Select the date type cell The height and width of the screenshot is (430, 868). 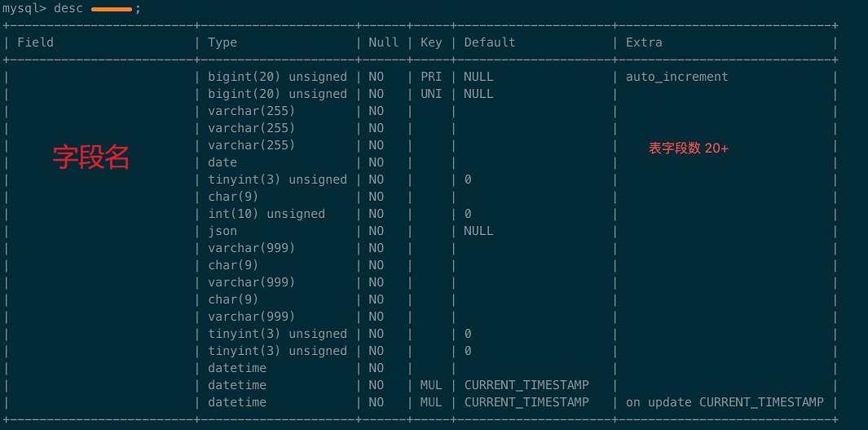(x=223, y=162)
